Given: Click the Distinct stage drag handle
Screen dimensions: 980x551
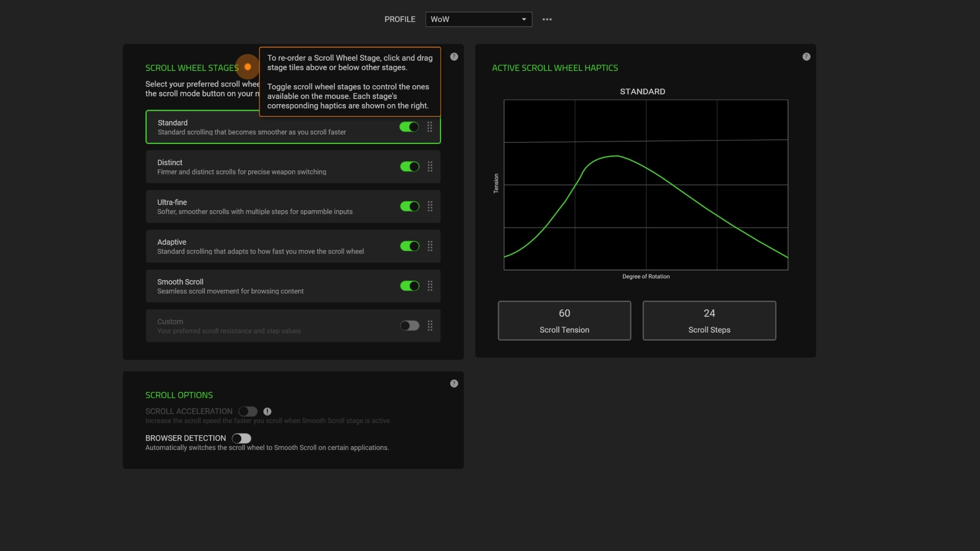Looking at the screenshot, I should (430, 167).
